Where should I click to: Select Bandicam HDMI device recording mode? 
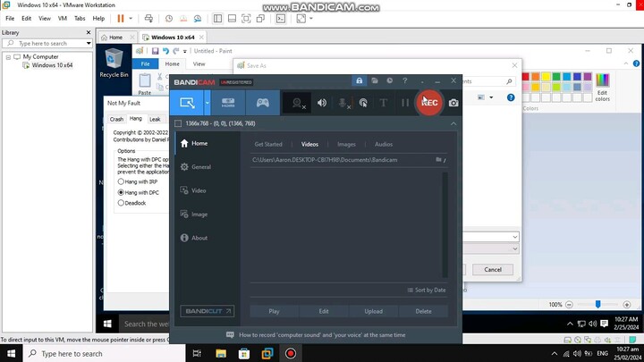228,103
